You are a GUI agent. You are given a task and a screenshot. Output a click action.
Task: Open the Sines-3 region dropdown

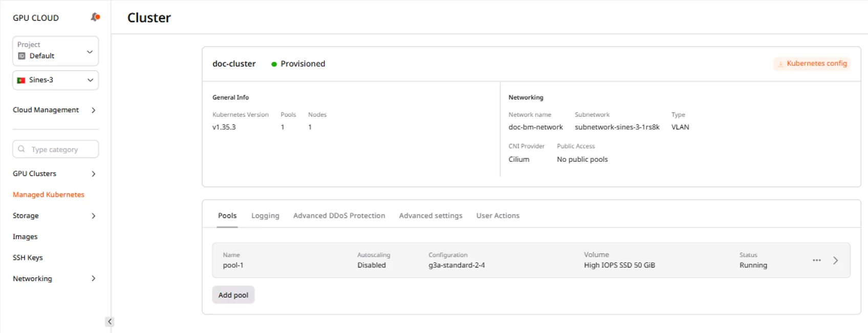click(55, 80)
